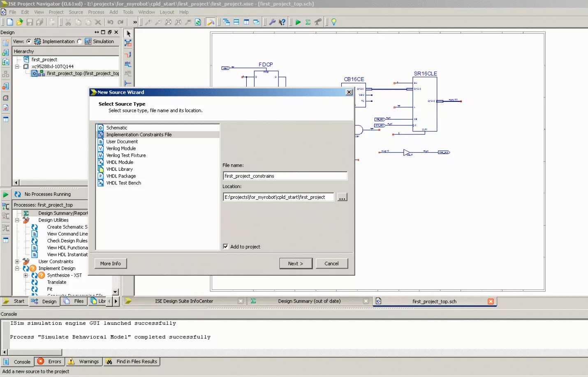Expand the User Constraints process node

tap(17, 262)
